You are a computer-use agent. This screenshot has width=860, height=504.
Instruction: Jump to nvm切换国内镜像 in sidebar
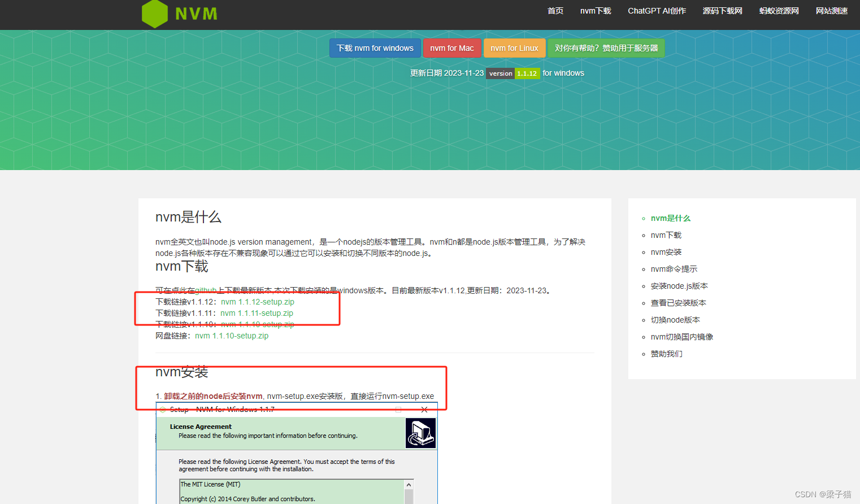pyautogui.click(x=682, y=337)
